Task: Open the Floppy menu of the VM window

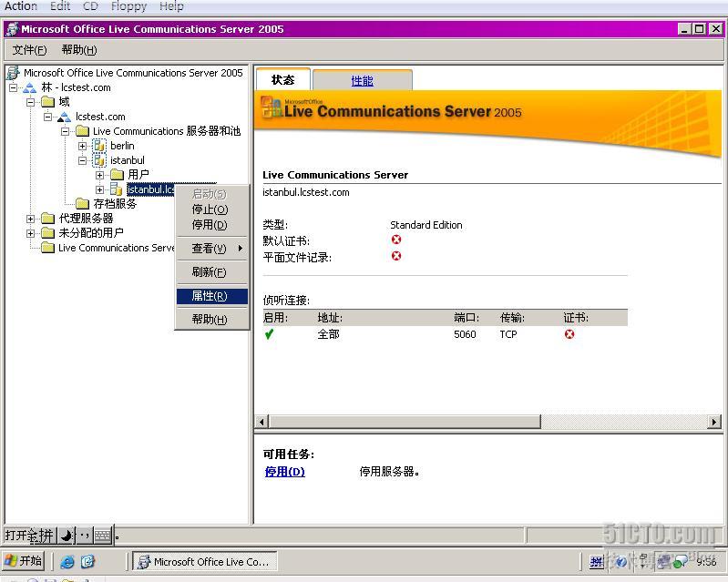Action: (129, 6)
